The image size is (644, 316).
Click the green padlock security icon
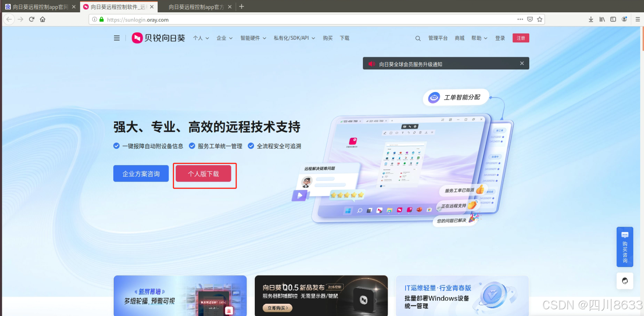pos(101,19)
